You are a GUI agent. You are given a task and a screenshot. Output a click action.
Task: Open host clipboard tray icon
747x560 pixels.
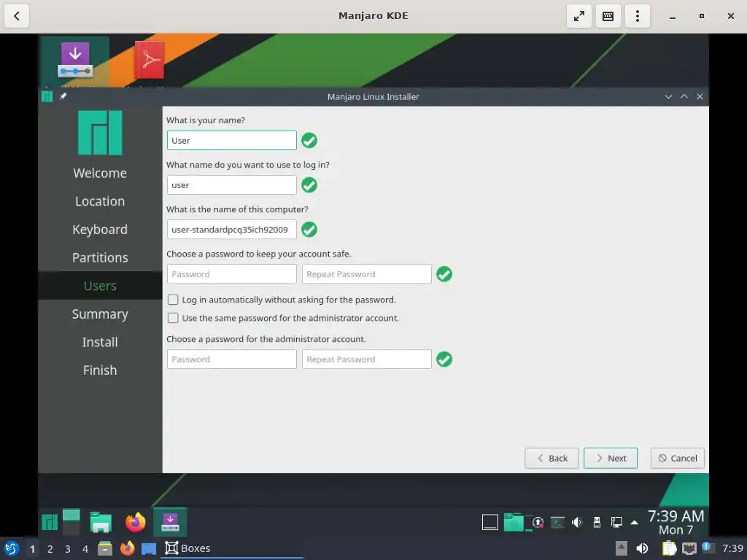coord(670,548)
